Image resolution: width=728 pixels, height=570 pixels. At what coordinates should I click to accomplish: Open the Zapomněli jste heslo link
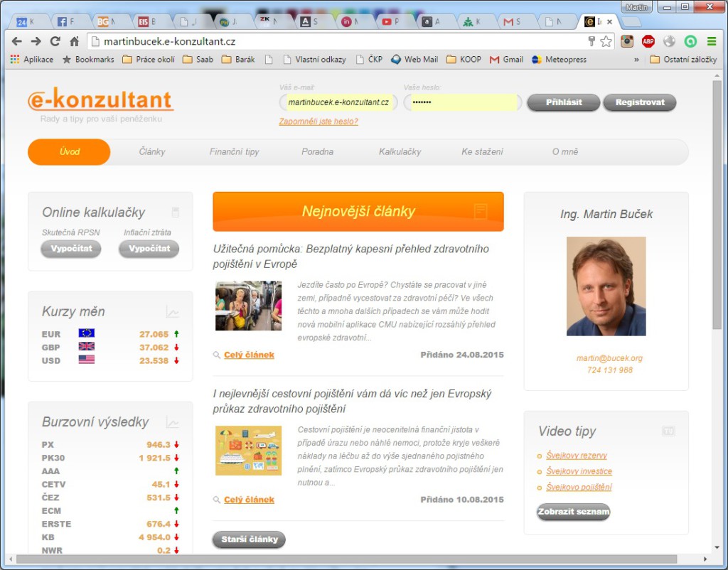(318, 121)
